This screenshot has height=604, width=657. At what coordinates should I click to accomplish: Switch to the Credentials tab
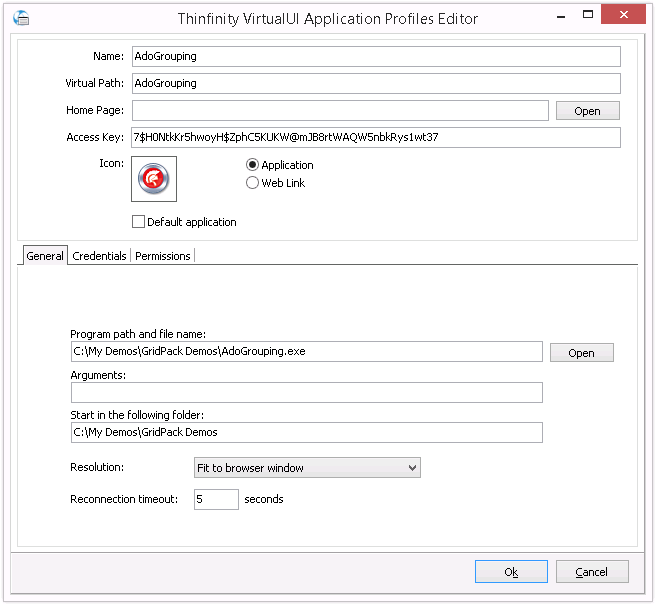[100, 256]
